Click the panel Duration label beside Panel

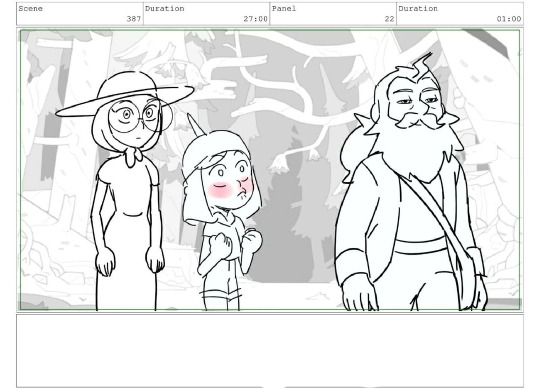click(418, 9)
